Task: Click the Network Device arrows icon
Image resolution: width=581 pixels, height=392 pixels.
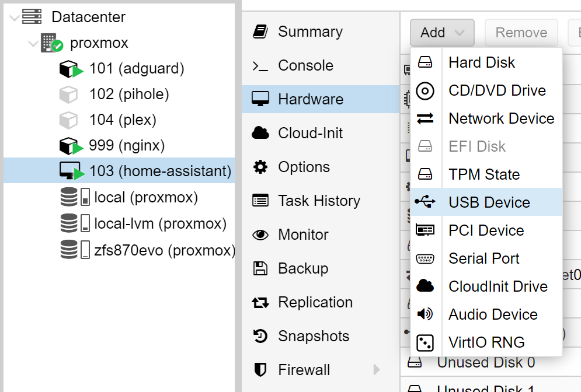Action: (x=425, y=118)
